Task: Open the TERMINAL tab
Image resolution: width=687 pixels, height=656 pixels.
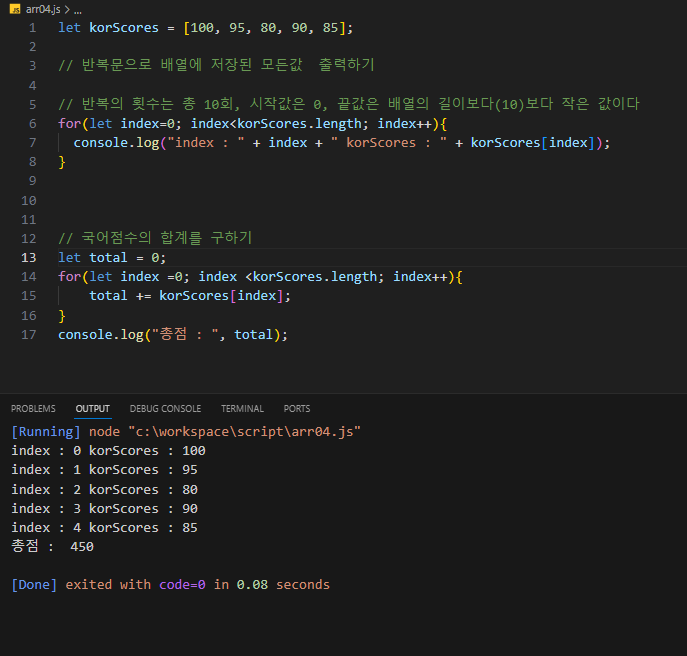Action: [x=242, y=408]
